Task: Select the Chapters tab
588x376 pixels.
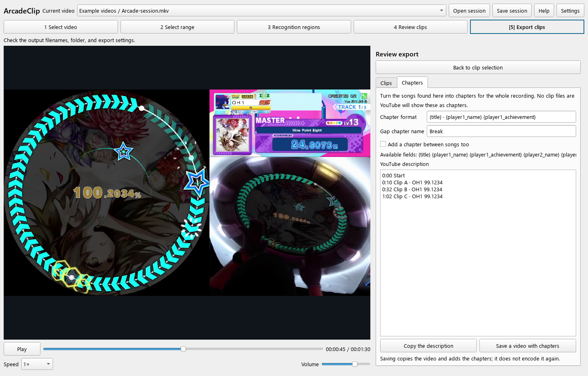Action: (x=412, y=83)
